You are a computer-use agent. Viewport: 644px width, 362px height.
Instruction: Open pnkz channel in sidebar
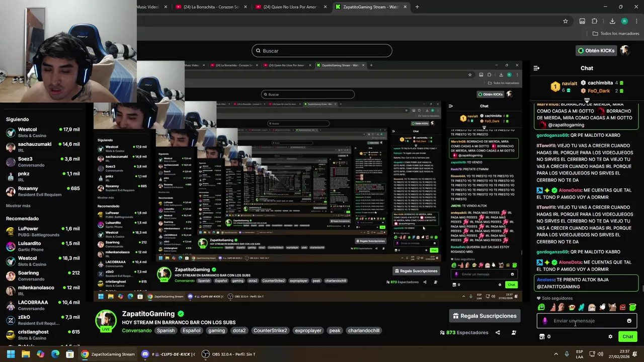click(x=43, y=176)
